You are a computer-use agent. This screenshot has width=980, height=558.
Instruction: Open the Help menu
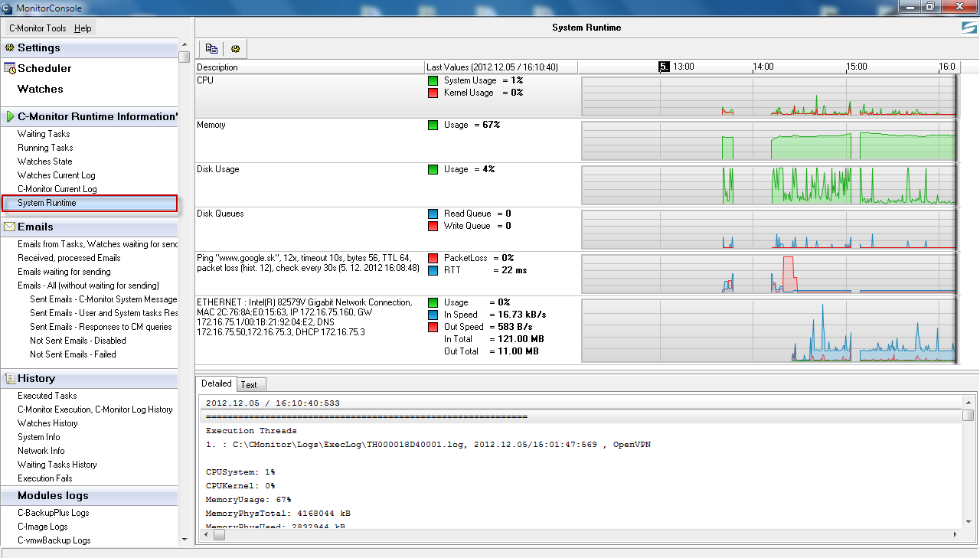pyautogui.click(x=83, y=28)
